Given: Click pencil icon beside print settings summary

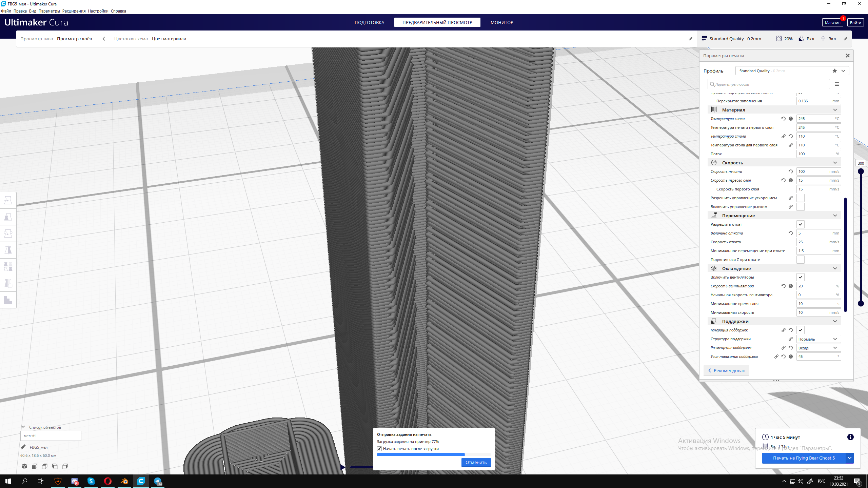Looking at the screenshot, I should click(x=846, y=39).
